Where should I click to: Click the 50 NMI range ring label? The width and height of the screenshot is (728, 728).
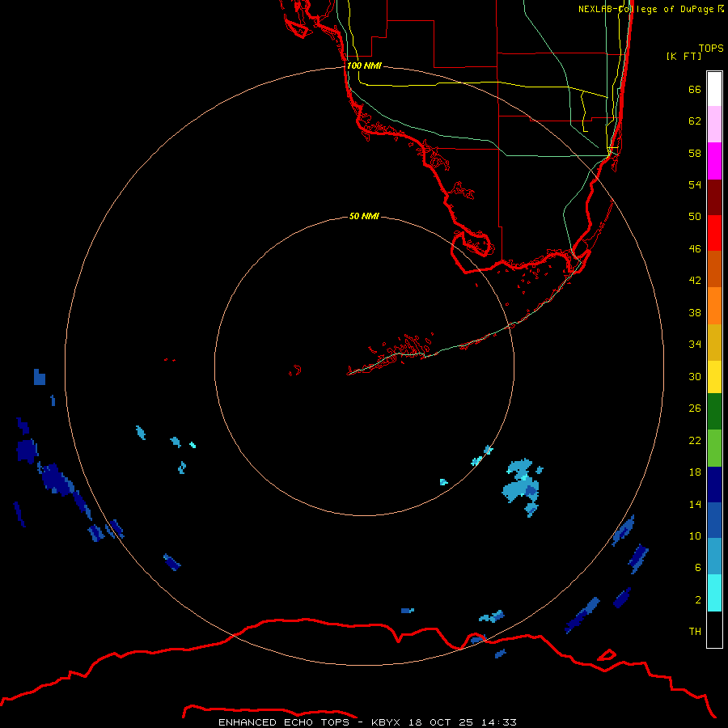click(x=364, y=216)
